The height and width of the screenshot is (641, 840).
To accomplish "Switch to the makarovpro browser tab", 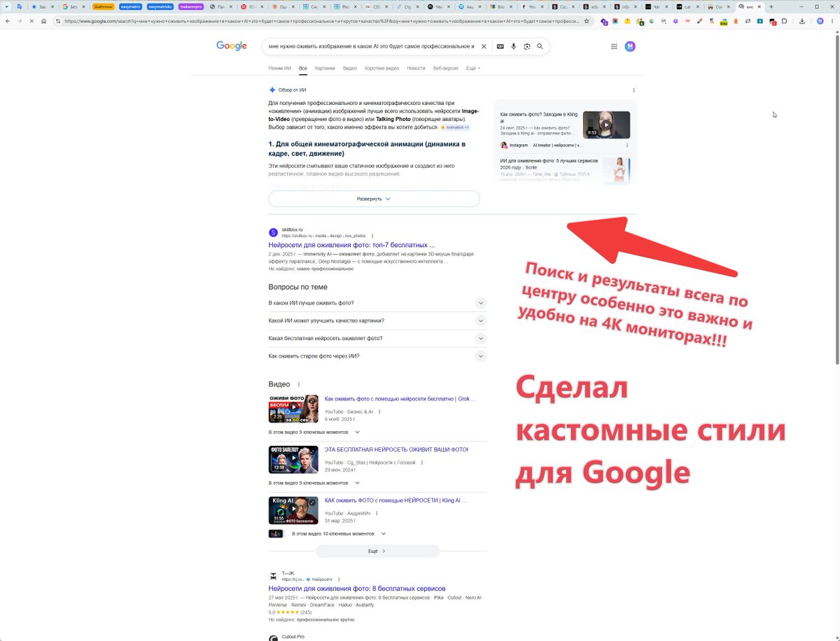I will tap(190, 6).
